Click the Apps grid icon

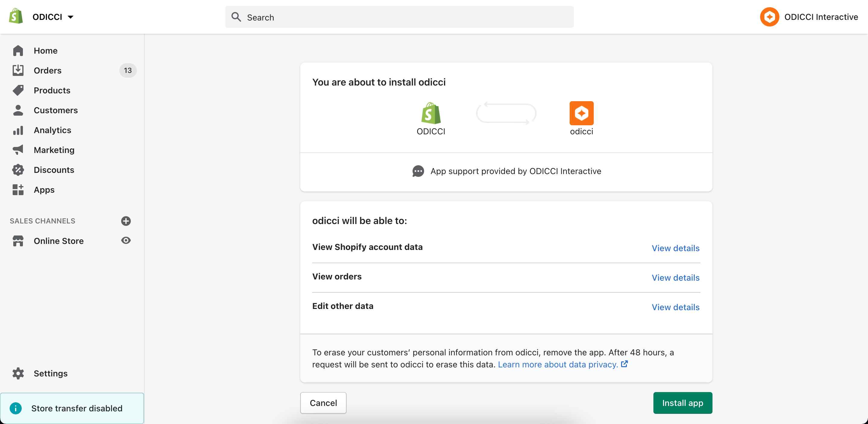[x=18, y=190]
